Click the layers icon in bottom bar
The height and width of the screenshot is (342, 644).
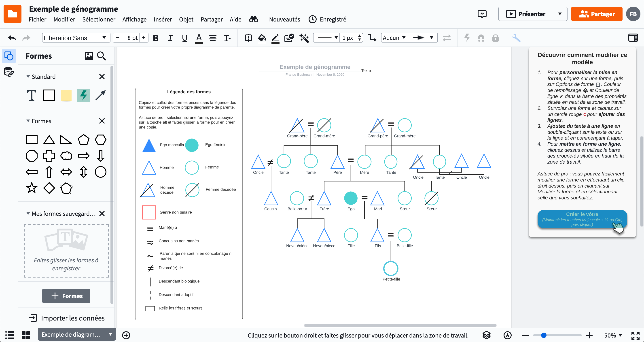[487, 335]
